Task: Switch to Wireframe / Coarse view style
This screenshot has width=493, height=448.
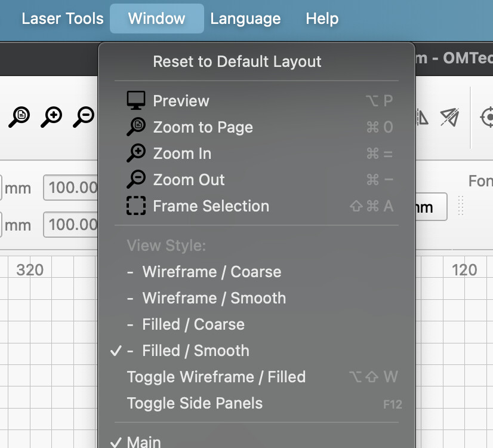Action: [x=211, y=272]
